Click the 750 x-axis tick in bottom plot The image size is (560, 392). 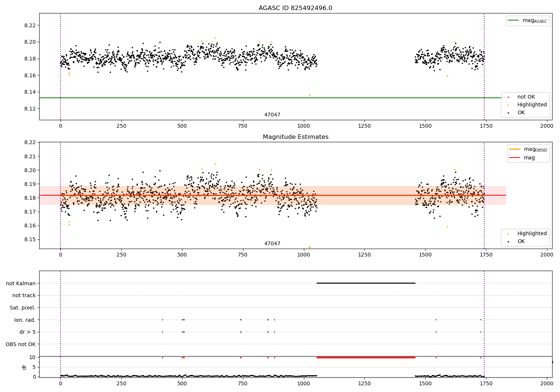(243, 383)
